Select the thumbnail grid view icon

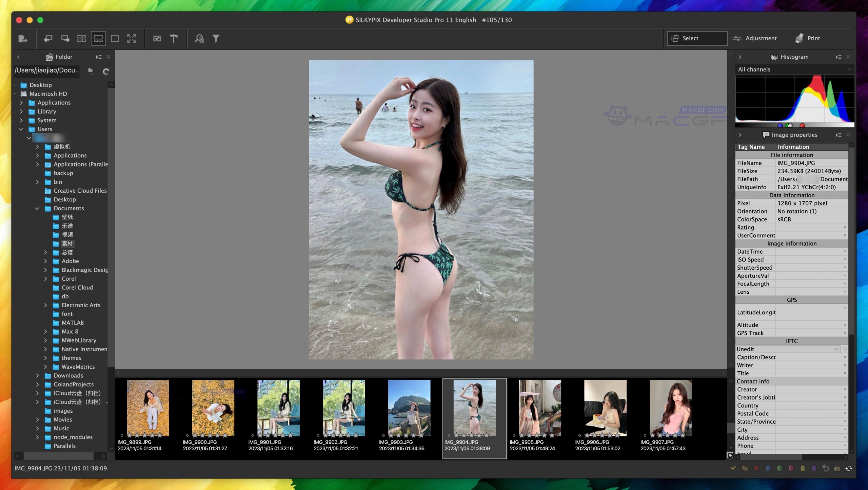[81, 38]
